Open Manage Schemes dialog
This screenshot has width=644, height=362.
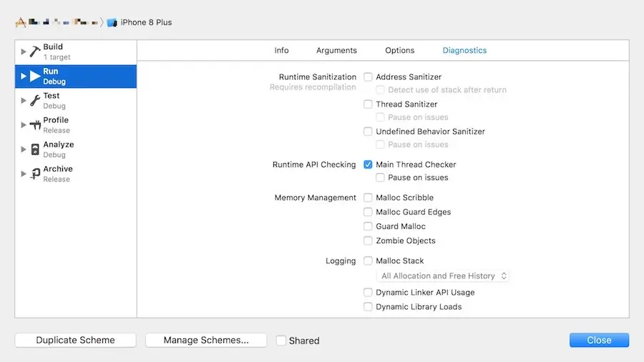click(206, 341)
